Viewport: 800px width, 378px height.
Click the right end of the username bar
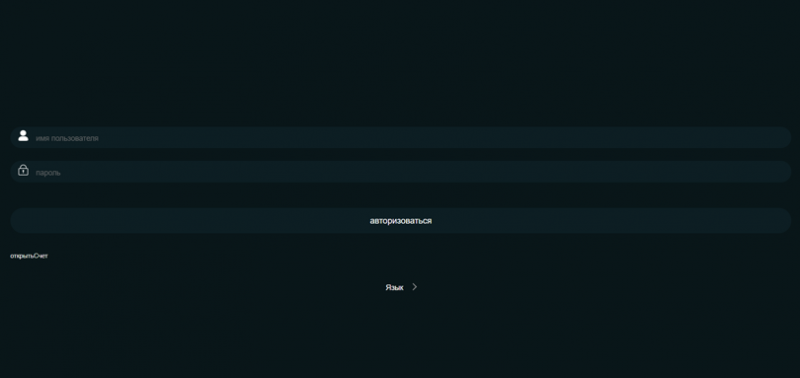[x=776, y=138]
